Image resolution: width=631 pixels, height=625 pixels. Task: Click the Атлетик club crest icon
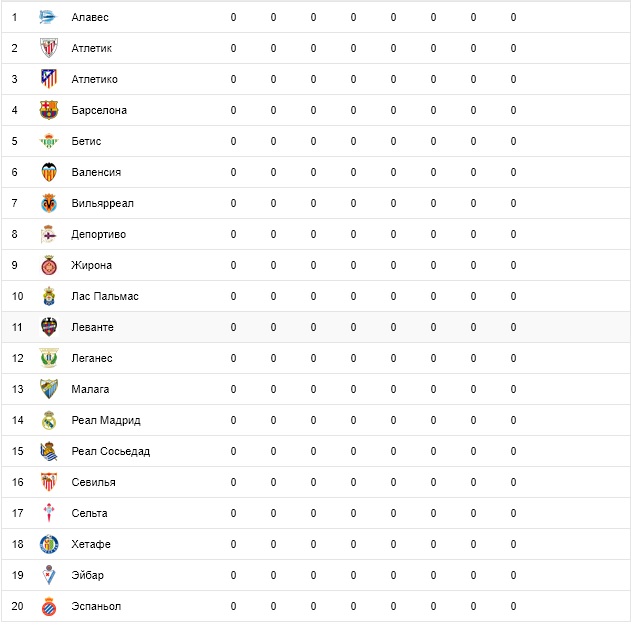tap(48, 48)
